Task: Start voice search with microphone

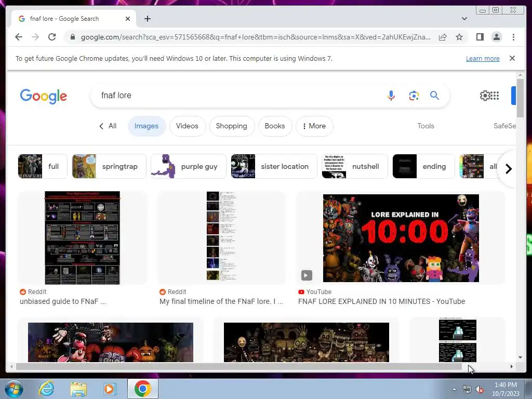Action: [x=391, y=96]
